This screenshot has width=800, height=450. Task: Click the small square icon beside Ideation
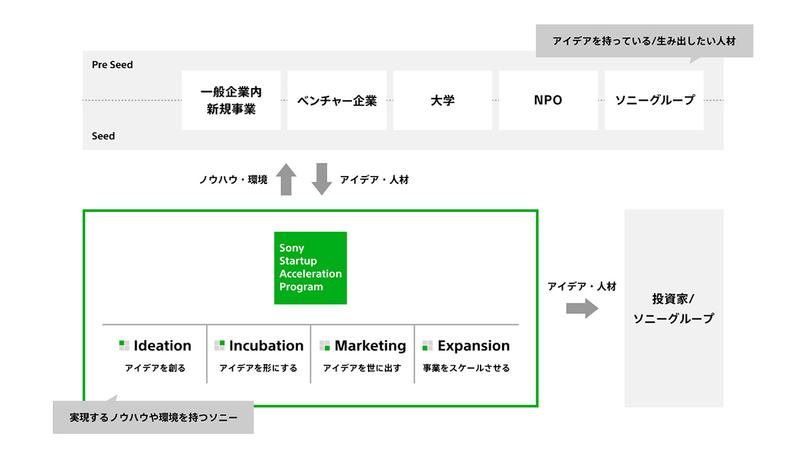click(x=123, y=346)
